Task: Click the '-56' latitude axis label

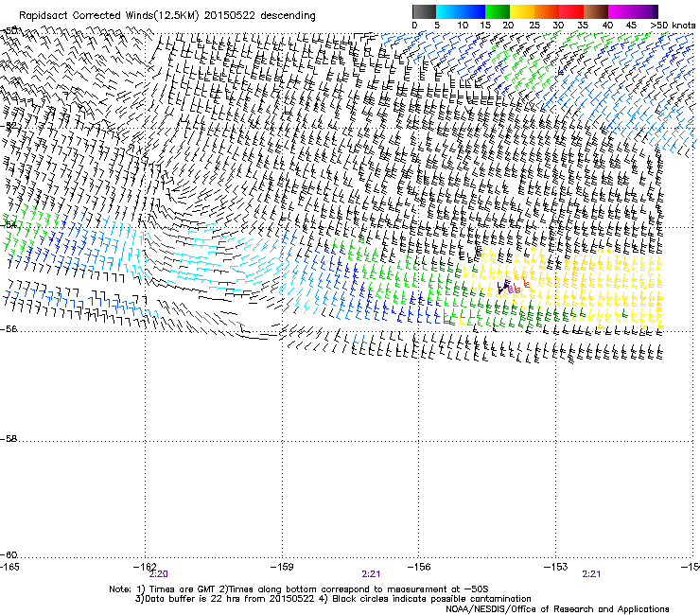Action: point(9,329)
